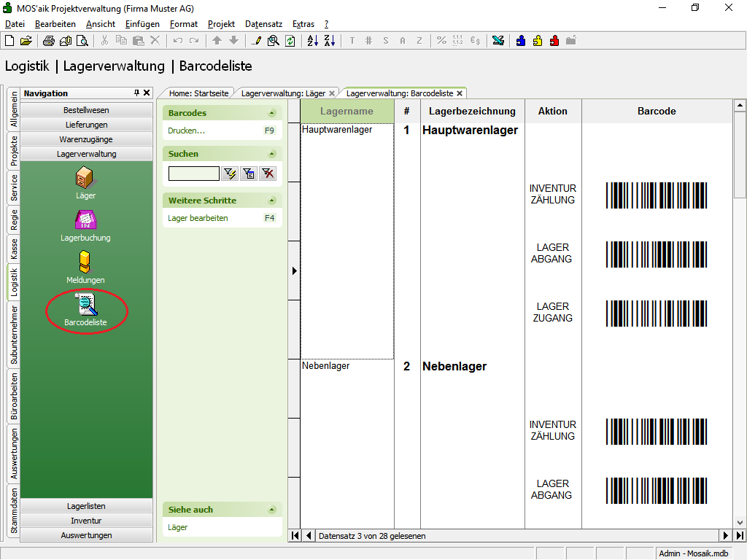Viewport: 747px width, 560px height.
Task: Expand the Lieferungen navigation group
Action: point(86,125)
